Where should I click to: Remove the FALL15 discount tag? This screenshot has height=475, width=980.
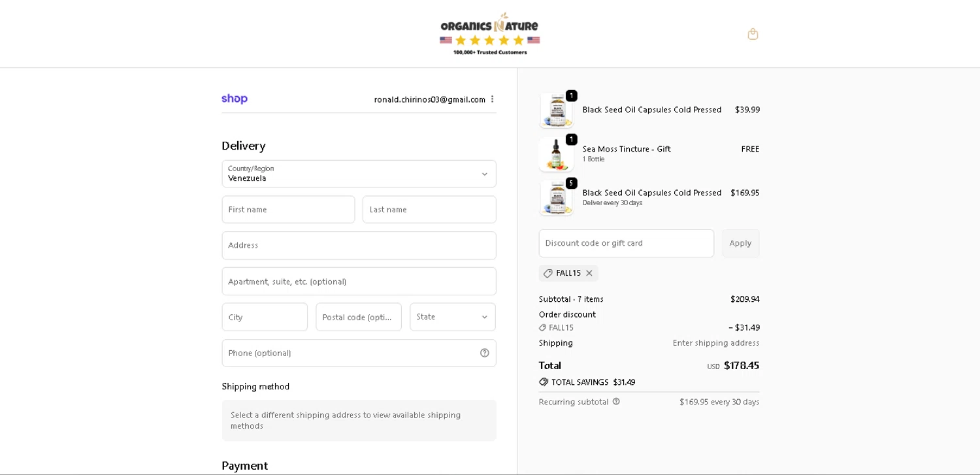[x=589, y=273]
